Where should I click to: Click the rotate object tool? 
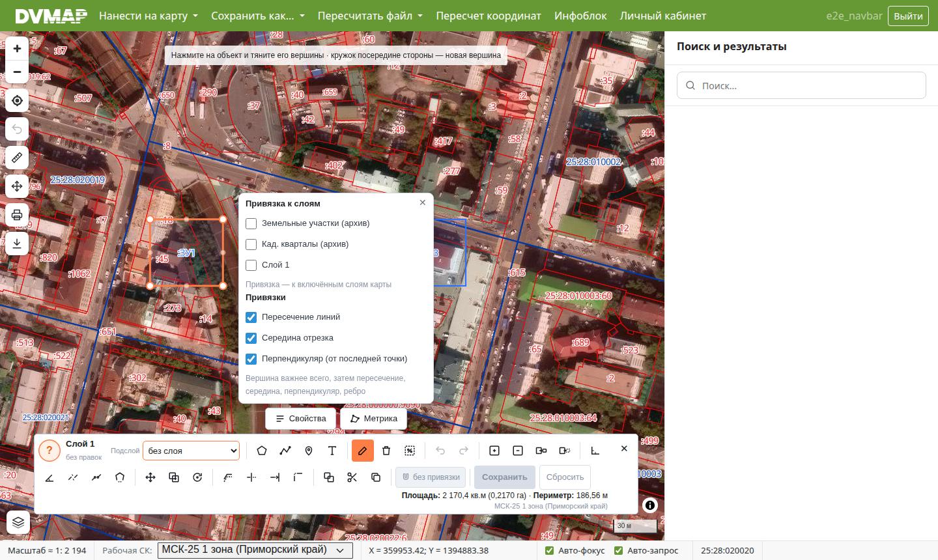(x=197, y=477)
